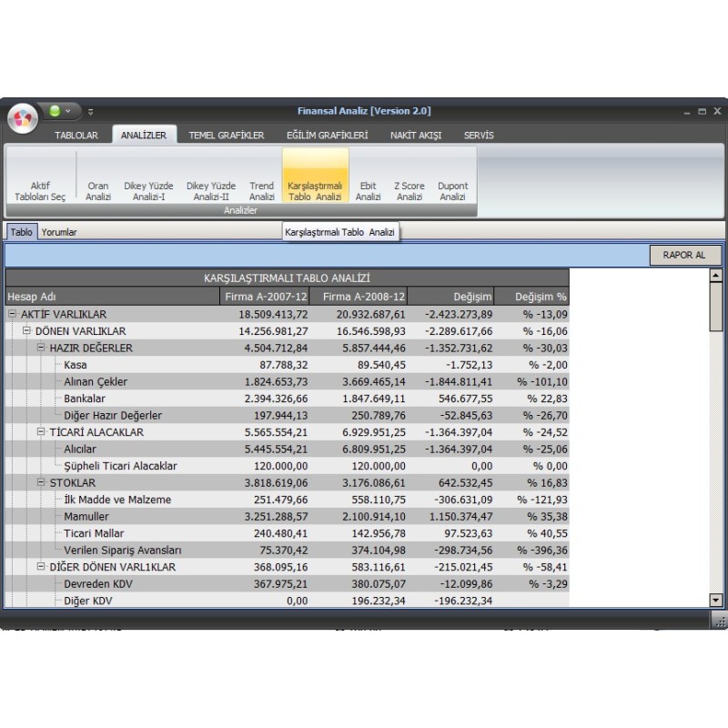
Task: Minimize the Finansal Analiz window
Action: tap(687, 112)
